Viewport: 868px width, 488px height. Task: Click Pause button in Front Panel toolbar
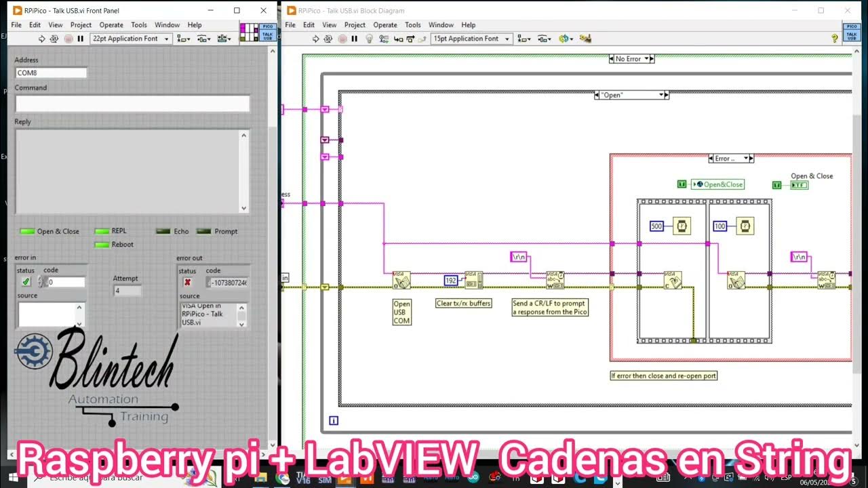pyautogui.click(x=81, y=39)
